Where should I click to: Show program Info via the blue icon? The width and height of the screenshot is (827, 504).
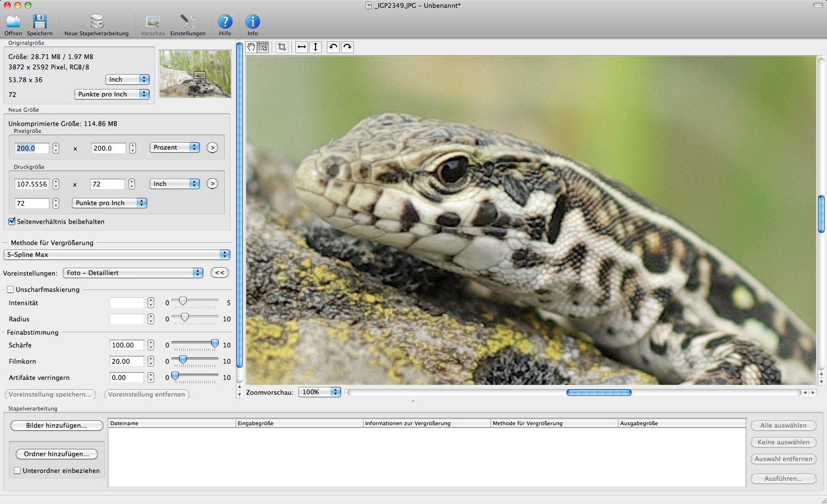point(252,22)
